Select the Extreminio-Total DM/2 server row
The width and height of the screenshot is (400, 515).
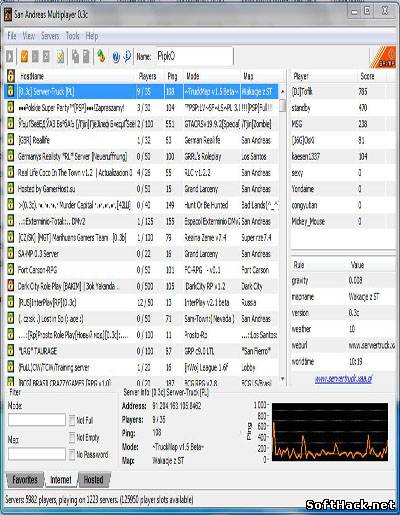[x=142, y=221]
